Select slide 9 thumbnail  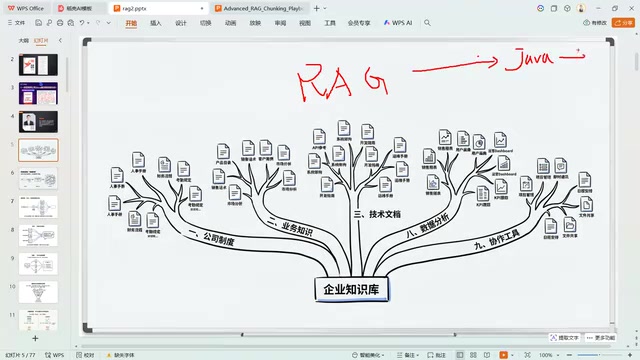38,264
